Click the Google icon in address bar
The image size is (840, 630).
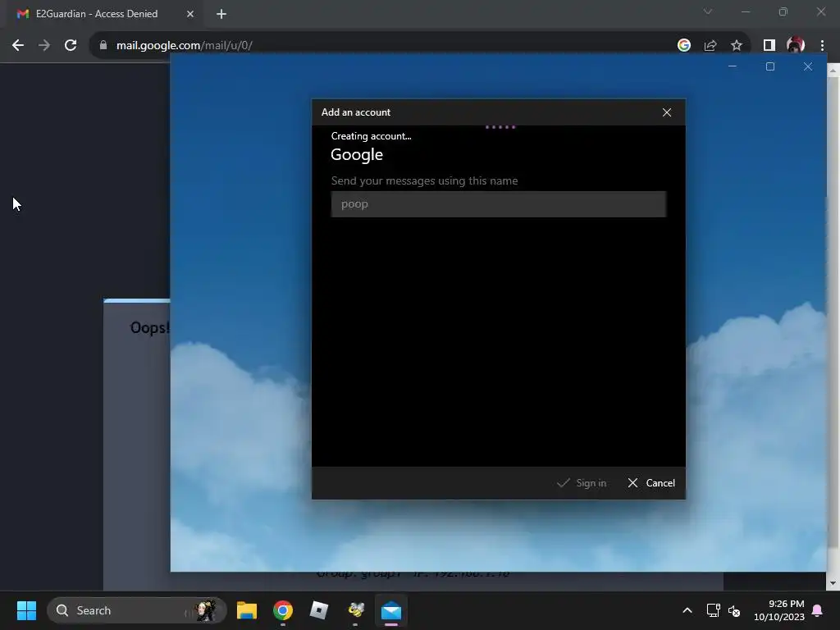click(683, 46)
